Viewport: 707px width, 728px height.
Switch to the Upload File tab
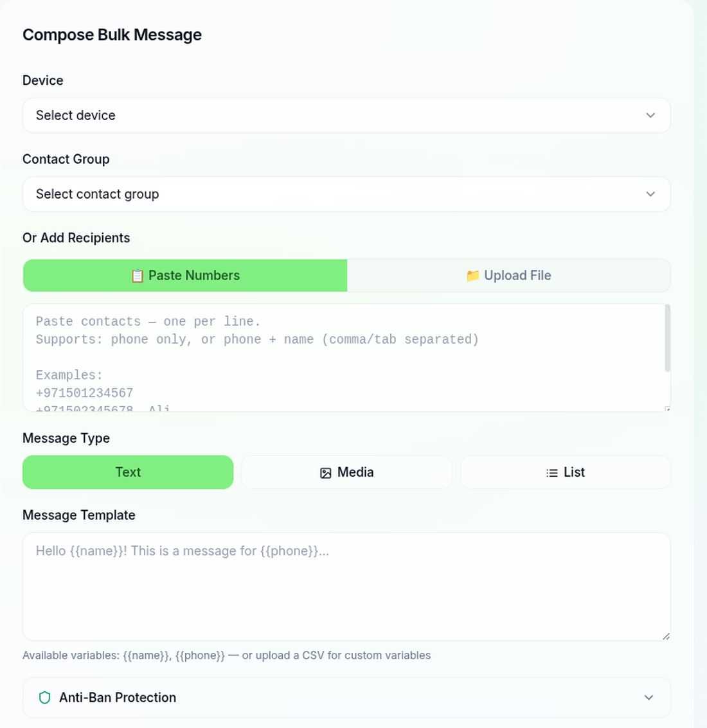(x=508, y=275)
